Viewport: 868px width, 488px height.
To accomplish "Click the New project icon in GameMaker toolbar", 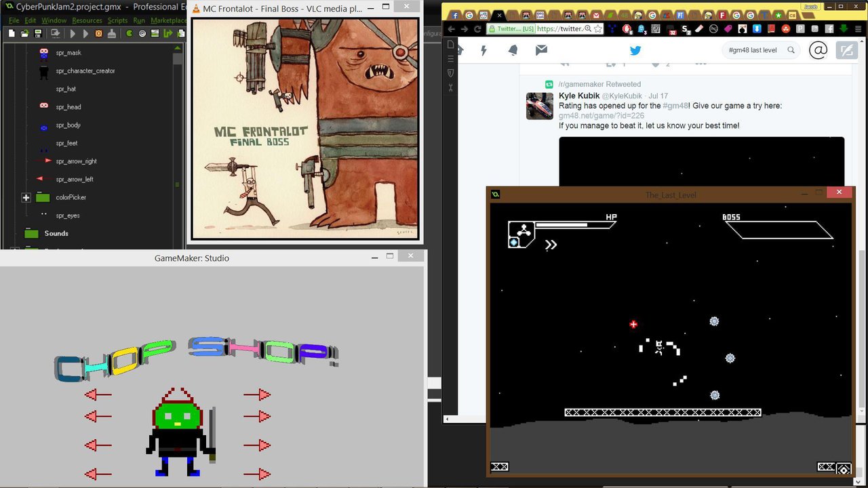I will click(x=13, y=33).
